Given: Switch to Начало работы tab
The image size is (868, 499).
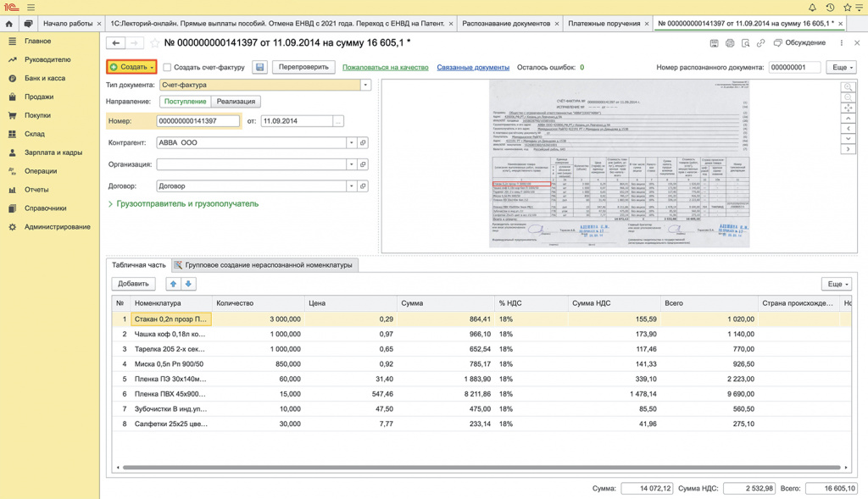Looking at the screenshot, I should [x=68, y=23].
